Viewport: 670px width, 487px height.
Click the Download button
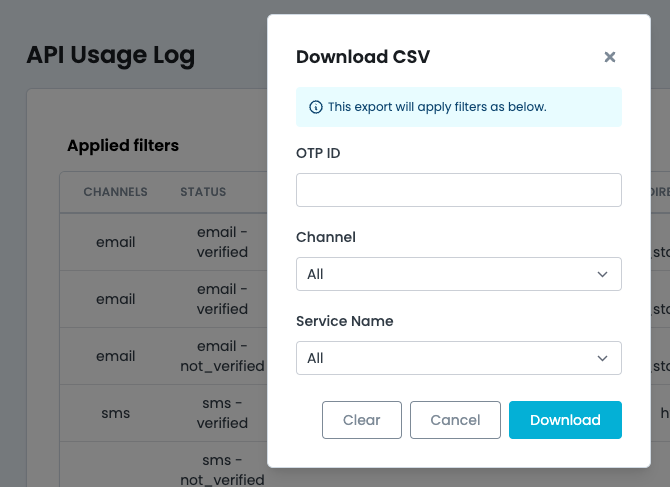point(565,420)
